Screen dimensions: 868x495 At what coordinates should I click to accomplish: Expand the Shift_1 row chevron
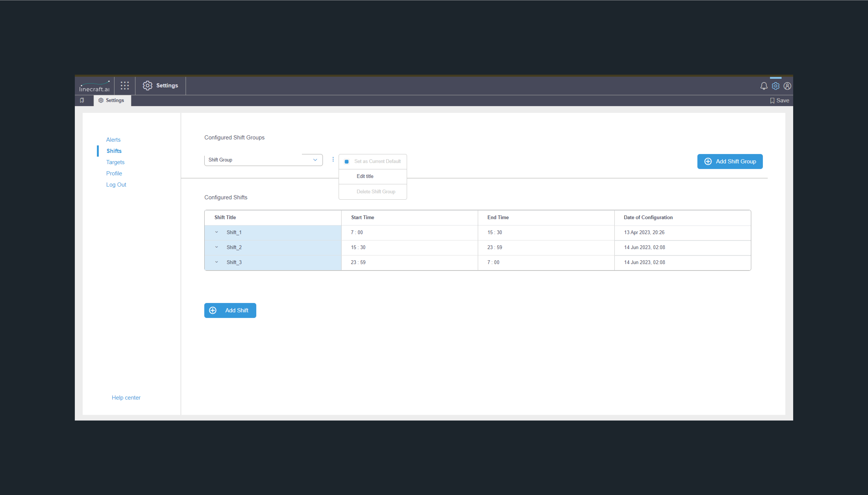tap(216, 232)
